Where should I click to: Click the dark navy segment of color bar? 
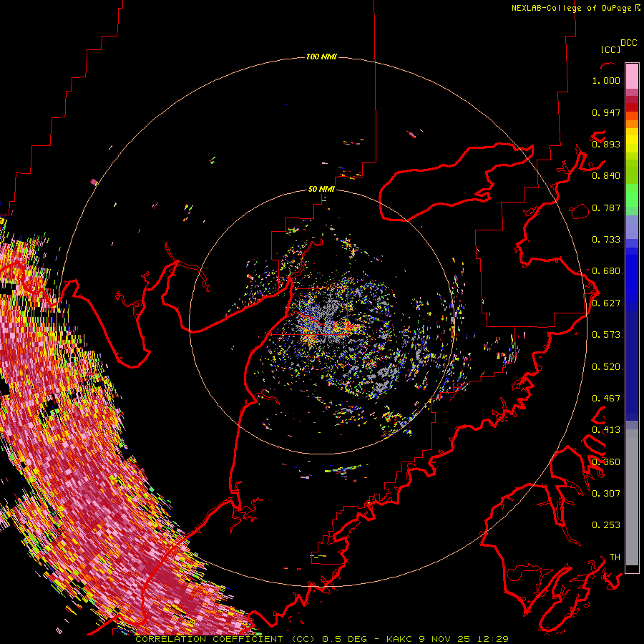[x=632, y=366]
